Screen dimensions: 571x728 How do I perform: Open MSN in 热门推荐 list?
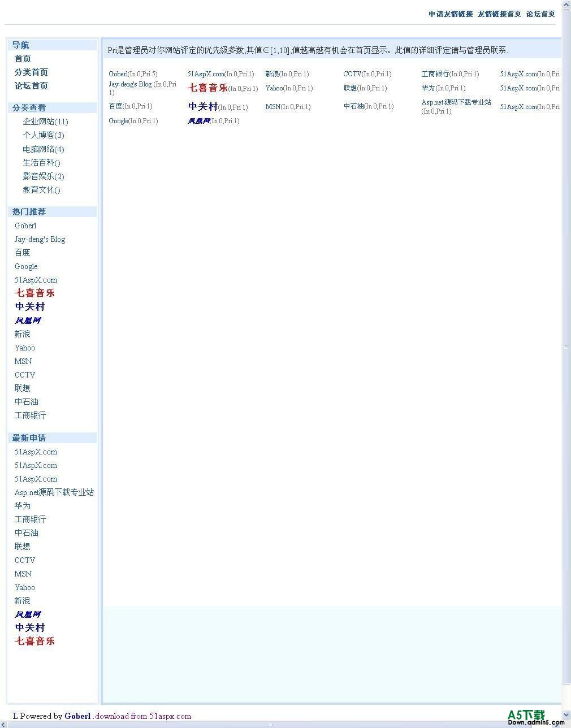[x=23, y=361]
